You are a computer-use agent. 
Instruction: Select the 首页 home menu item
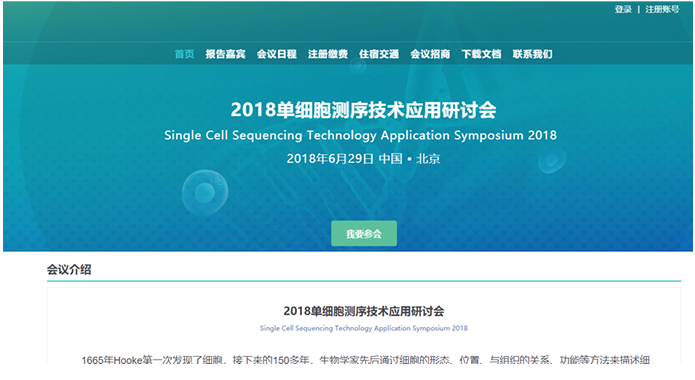[184, 54]
